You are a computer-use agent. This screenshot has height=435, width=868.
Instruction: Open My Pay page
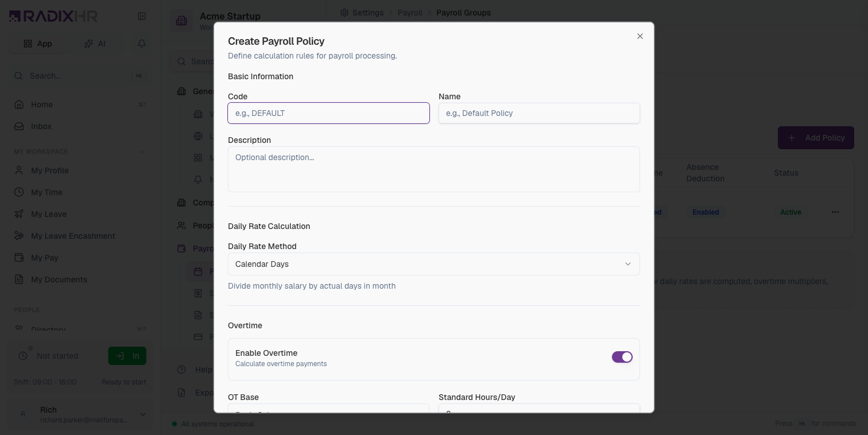[x=80, y=258]
